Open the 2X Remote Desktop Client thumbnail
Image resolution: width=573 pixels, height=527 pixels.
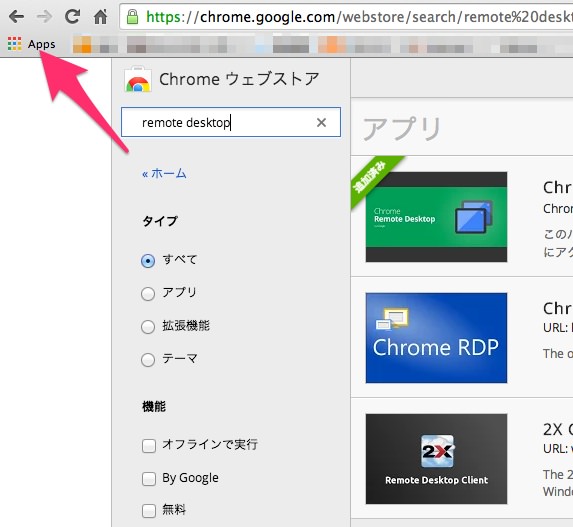pos(436,459)
